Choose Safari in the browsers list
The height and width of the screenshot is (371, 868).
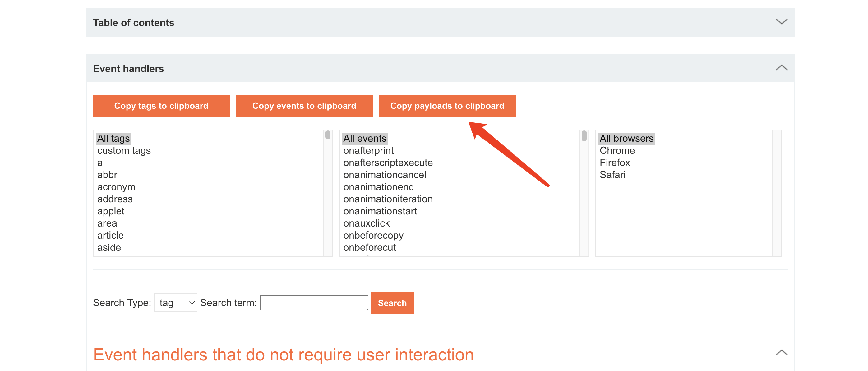tap(612, 175)
